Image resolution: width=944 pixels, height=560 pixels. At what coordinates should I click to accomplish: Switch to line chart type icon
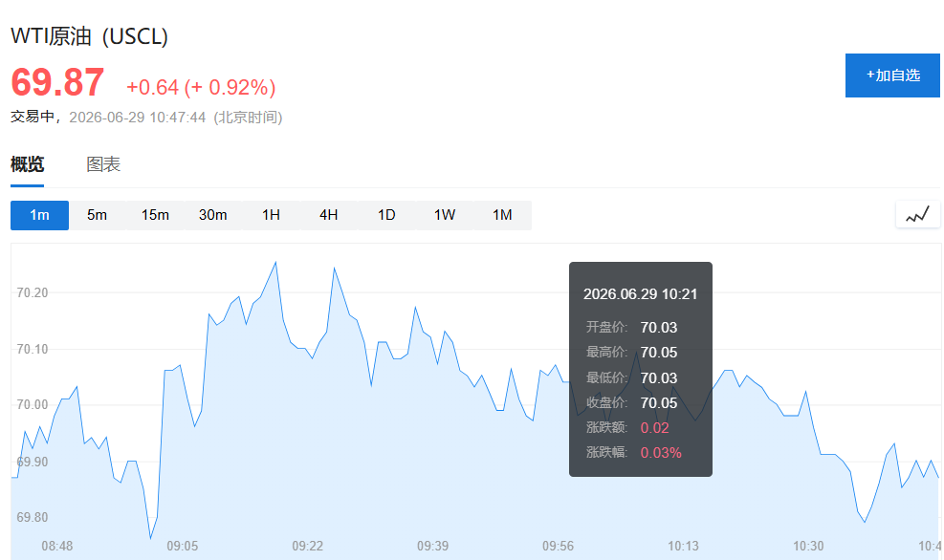click(918, 215)
